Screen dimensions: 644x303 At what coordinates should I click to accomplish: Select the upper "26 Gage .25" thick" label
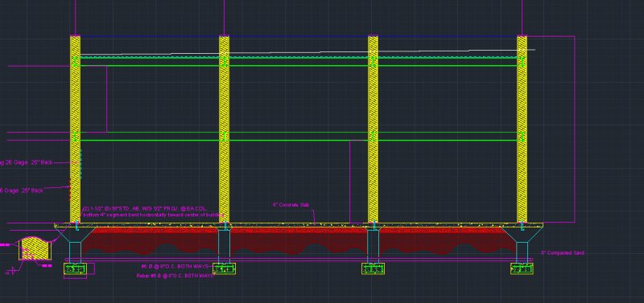[x=27, y=163]
